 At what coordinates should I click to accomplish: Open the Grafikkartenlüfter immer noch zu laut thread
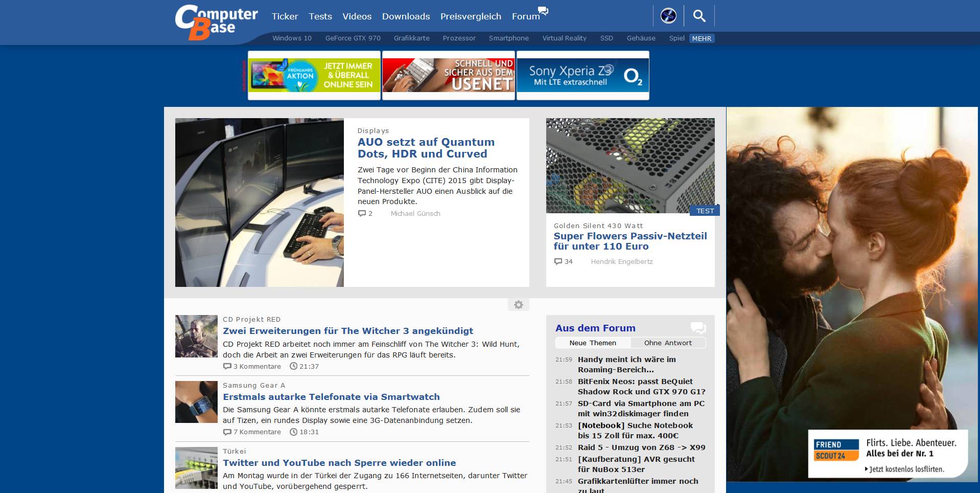[x=638, y=486]
